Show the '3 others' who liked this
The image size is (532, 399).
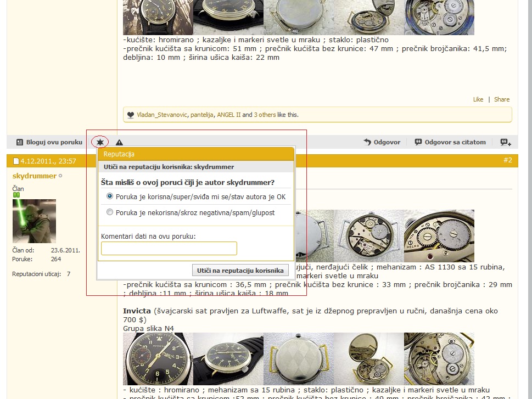click(x=265, y=115)
